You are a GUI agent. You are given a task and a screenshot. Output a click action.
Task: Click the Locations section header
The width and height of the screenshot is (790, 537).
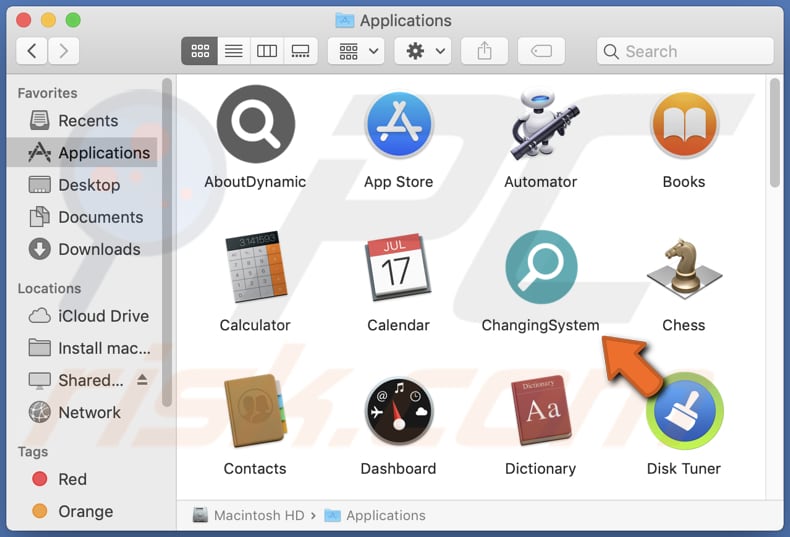point(49,289)
